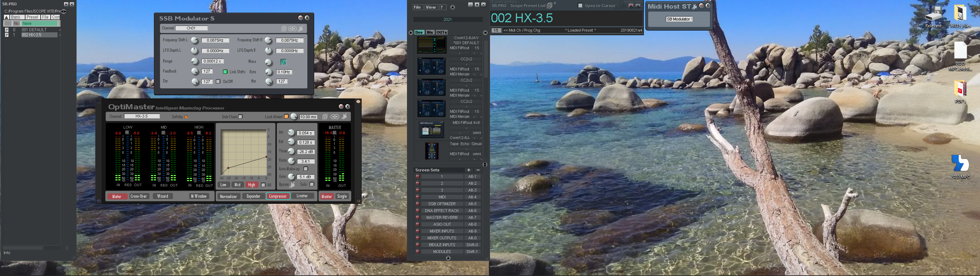Screen dimensions: 980x276
Task: Click the compare icon in SSB Modulator S
Action: coord(292,28)
